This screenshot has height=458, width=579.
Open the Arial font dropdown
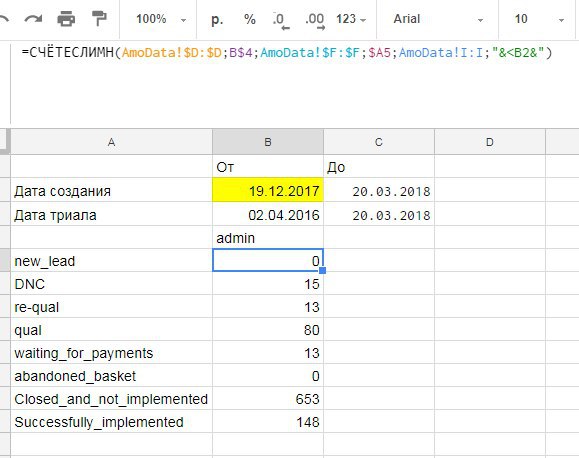pos(438,19)
